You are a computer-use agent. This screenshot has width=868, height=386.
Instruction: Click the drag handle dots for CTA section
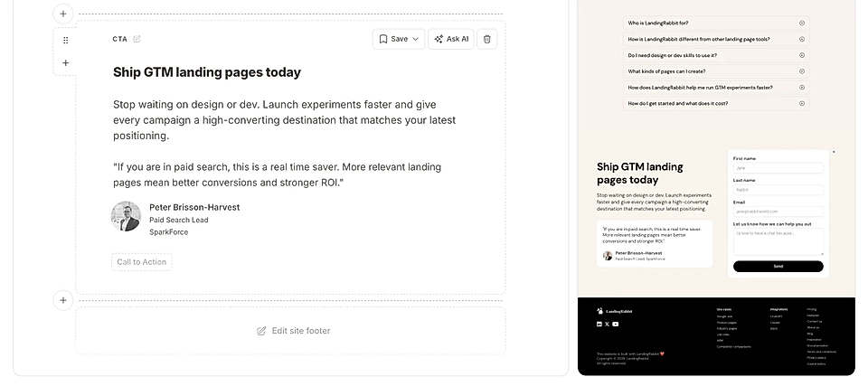(65, 41)
